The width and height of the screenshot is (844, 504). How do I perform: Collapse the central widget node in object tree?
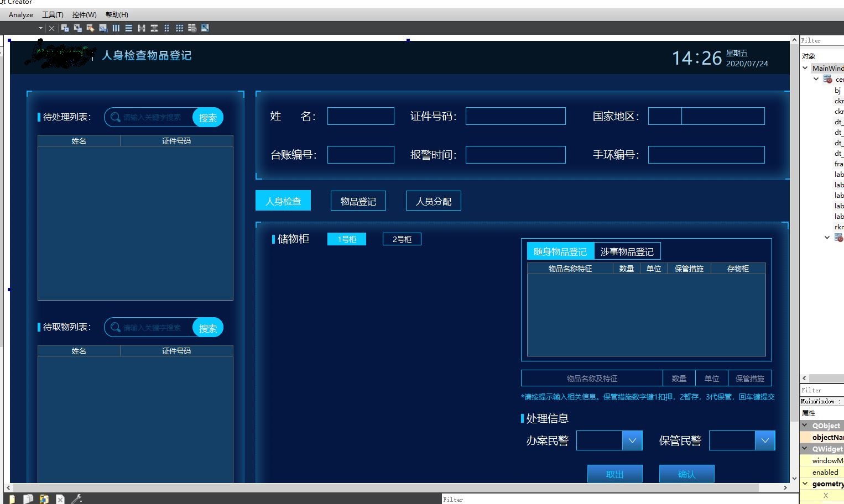(816, 79)
